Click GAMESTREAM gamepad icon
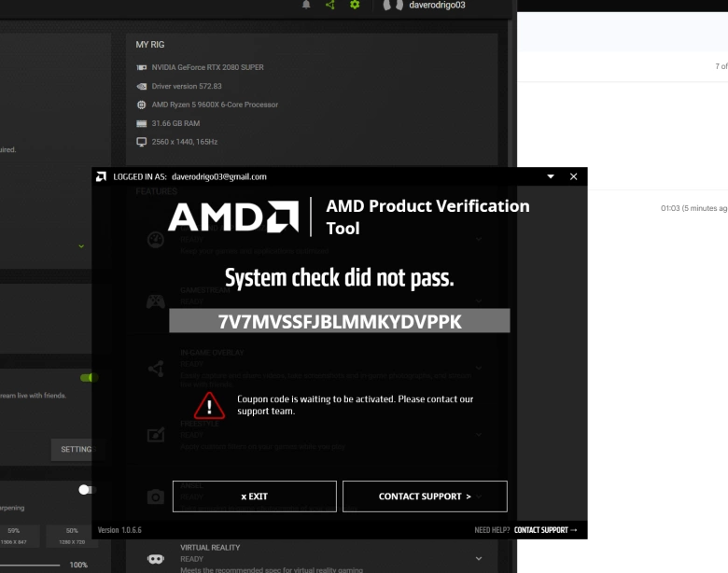This screenshot has width=728, height=573. pos(156,301)
